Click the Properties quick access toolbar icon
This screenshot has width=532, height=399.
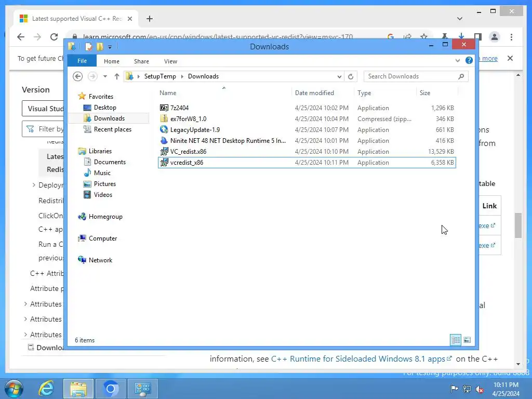pyautogui.click(x=88, y=46)
